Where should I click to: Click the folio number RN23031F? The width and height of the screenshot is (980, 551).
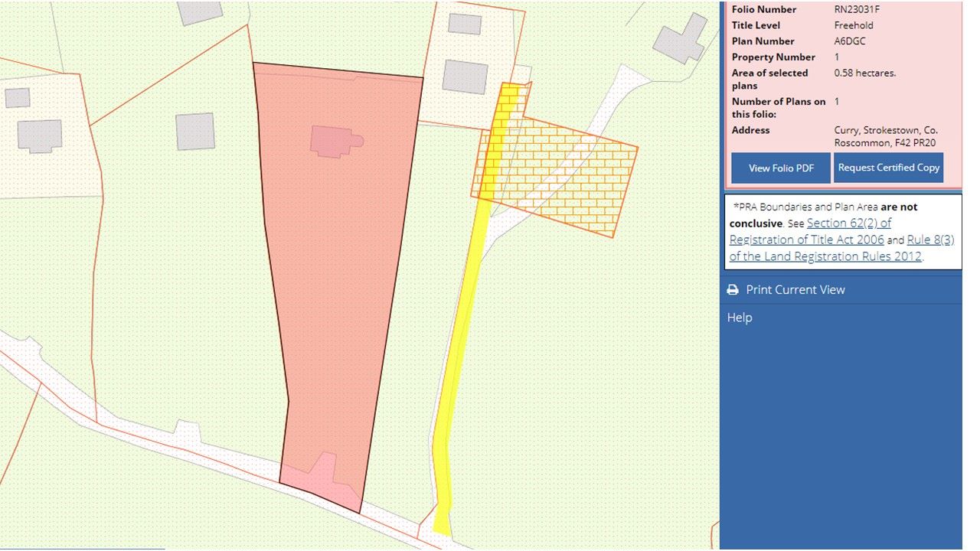[x=859, y=10]
